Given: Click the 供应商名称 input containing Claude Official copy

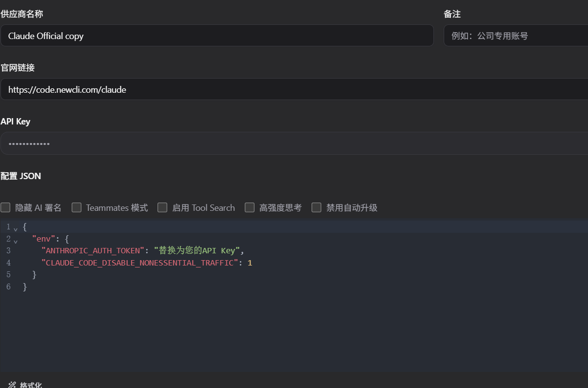Looking at the screenshot, I should coord(217,36).
